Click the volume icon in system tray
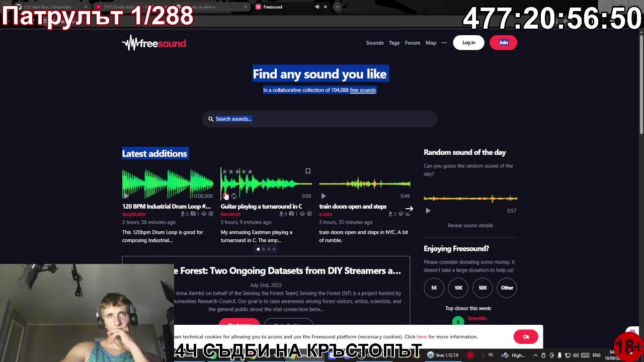The width and height of the screenshot is (644, 362). point(576,355)
